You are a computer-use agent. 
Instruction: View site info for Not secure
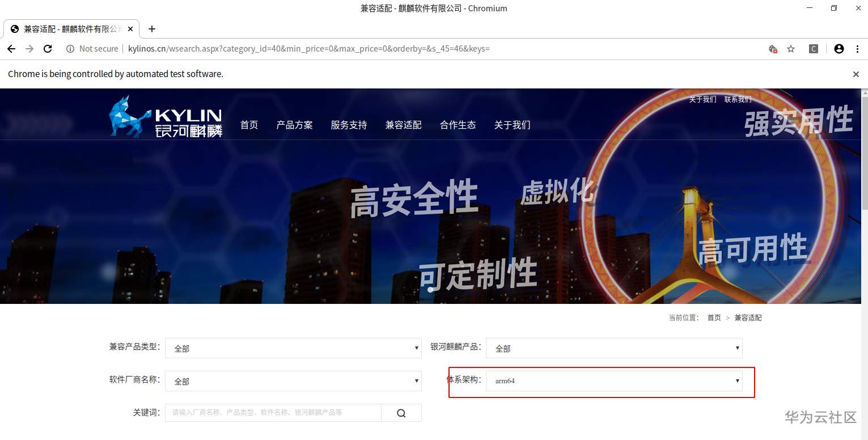coord(92,49)
